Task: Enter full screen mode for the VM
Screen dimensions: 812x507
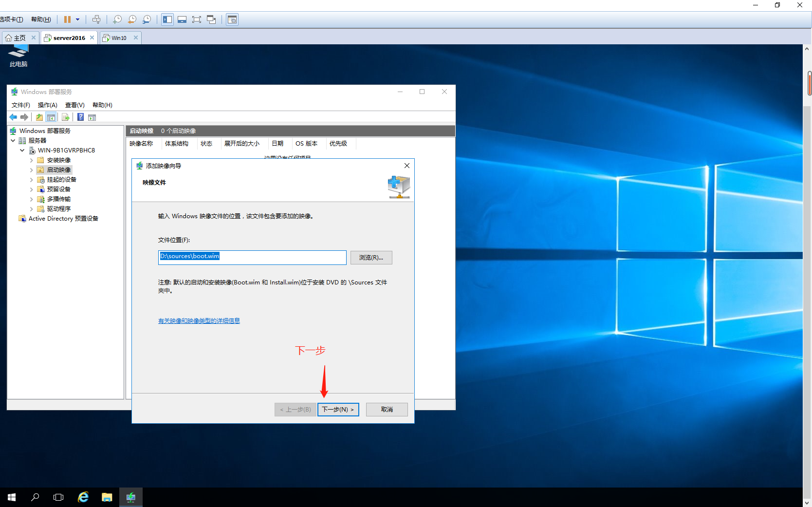Action: coord(197,19)
